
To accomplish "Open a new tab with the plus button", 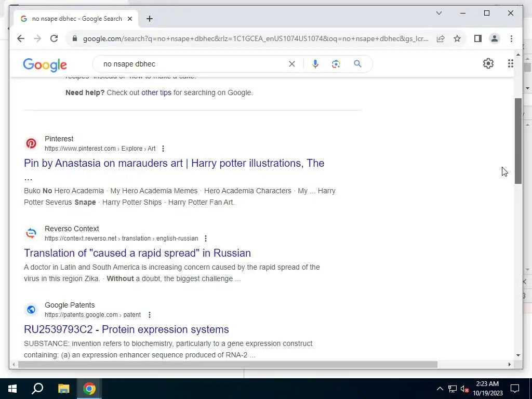I will pyautogui.click(x=150, y=19).
